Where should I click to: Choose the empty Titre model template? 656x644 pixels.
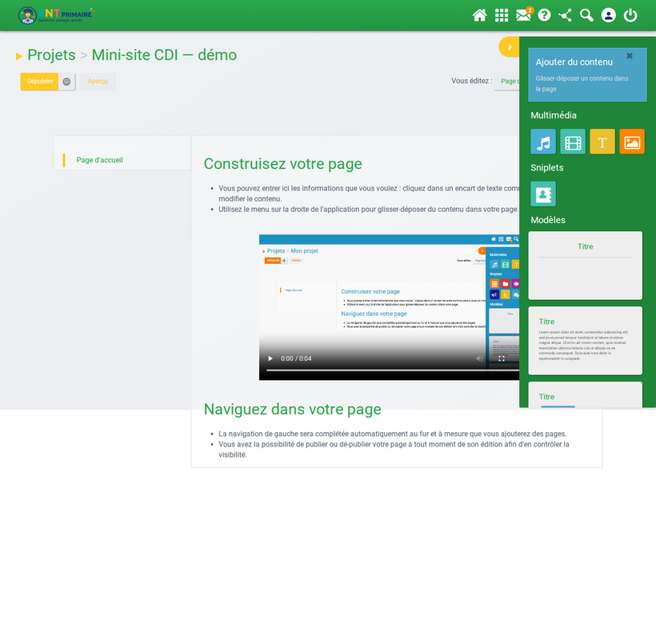(585, 266)
